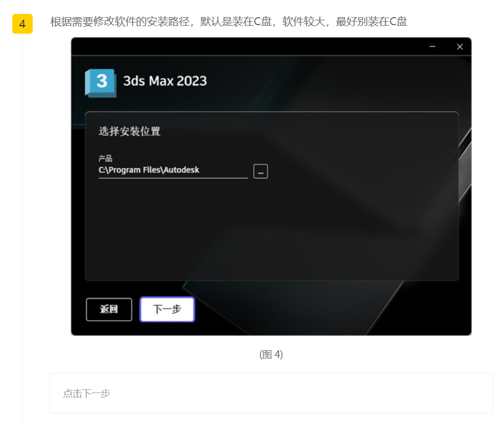Open folder browser with the '...' button
Image resolution: width=504 pixels, height=422 pixels.
coord(261,171)
